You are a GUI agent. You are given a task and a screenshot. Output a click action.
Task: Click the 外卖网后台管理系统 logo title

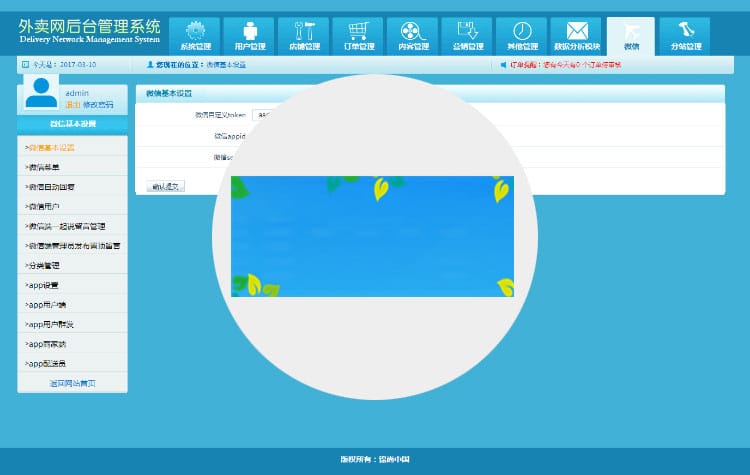tap(89, 26)
